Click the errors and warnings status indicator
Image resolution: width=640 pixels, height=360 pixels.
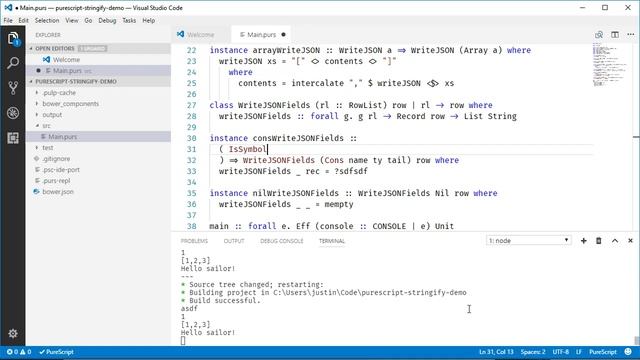click(19, 352)
